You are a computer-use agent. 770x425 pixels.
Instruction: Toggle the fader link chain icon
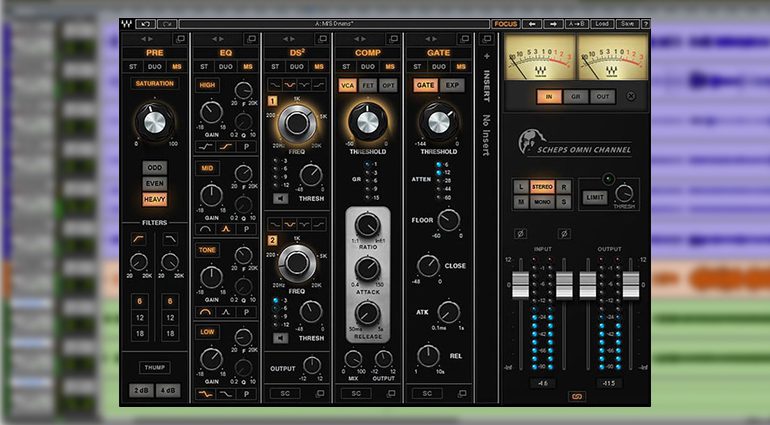[x=577, y=396]
